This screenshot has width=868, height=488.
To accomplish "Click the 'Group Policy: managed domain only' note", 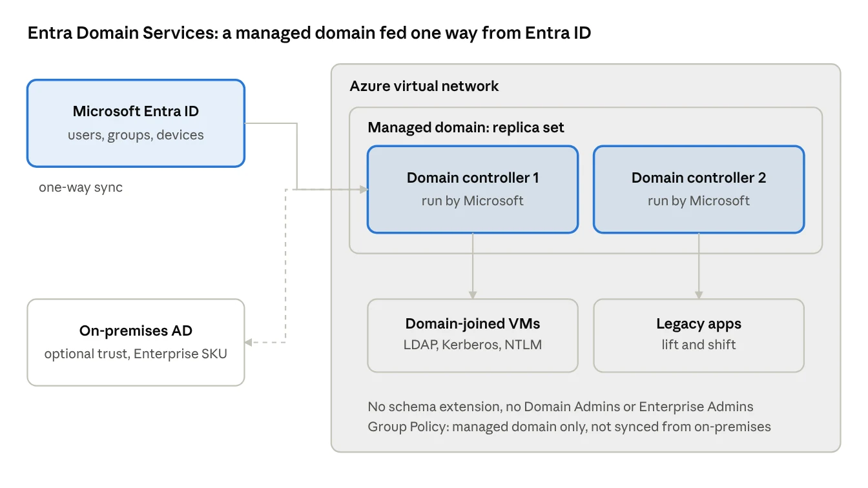I will pos(569,427).
